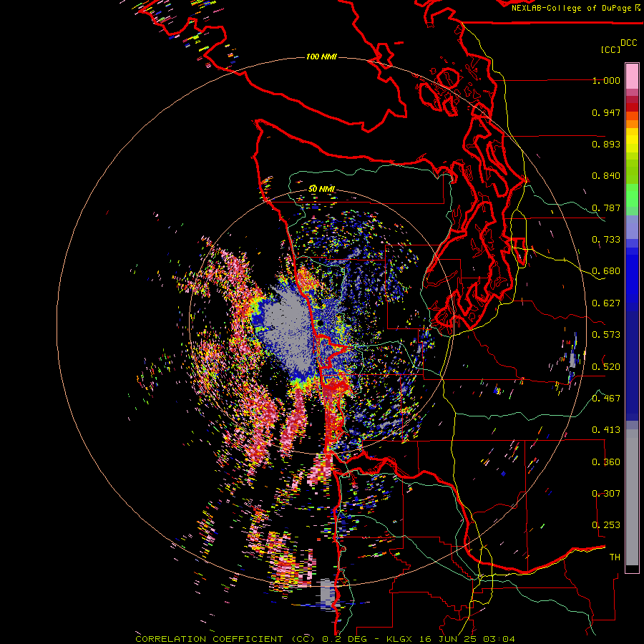The height and width of the screenshot is (644, 644).
Task: Click the 1.000 value on color scale
Action: pyautogui.click(x=606, y=80)
